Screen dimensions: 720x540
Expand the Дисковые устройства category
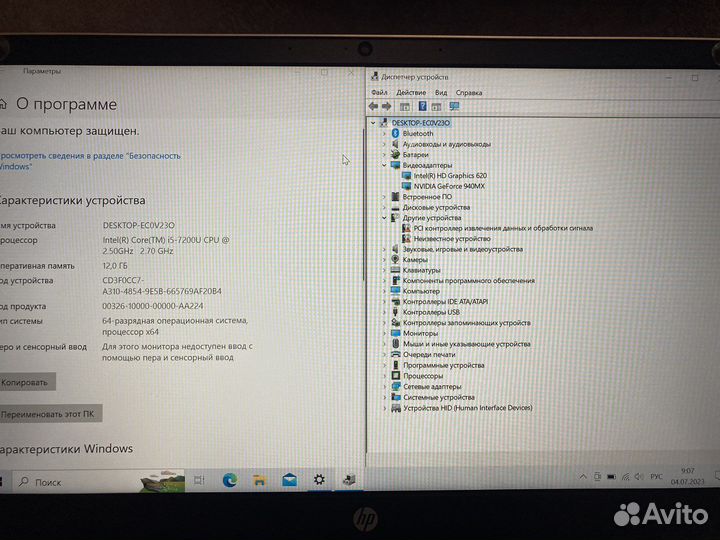click(x=384, y=207)
